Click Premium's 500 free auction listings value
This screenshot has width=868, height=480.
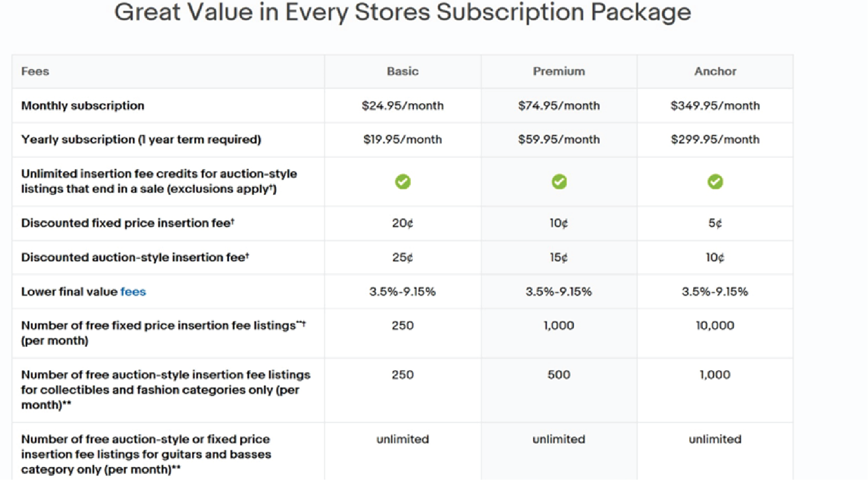tap(559, 375)
